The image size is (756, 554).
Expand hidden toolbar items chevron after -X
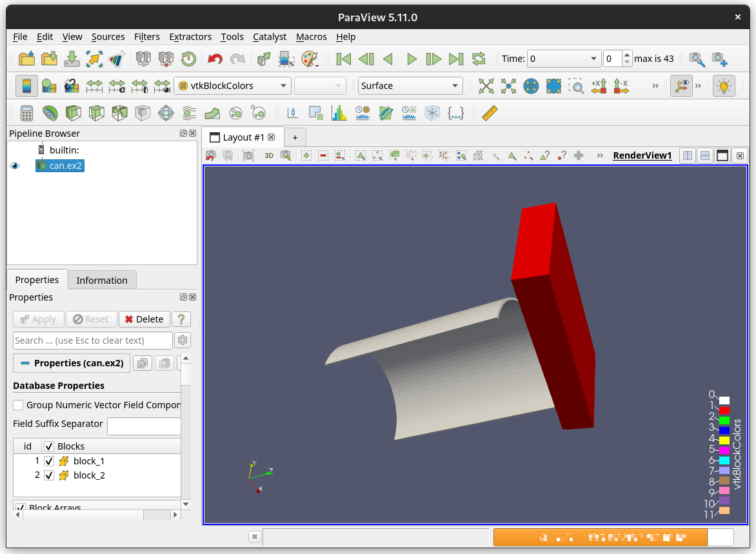pos(655,86)
